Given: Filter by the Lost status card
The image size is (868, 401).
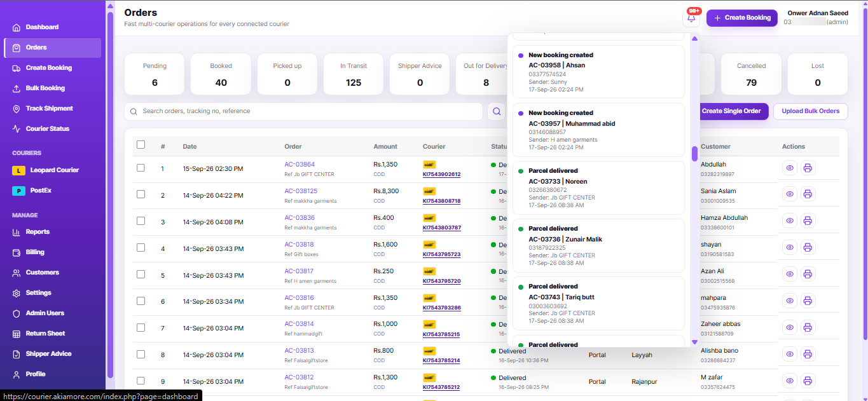Looking at the screenshot, I should point(818,74).
